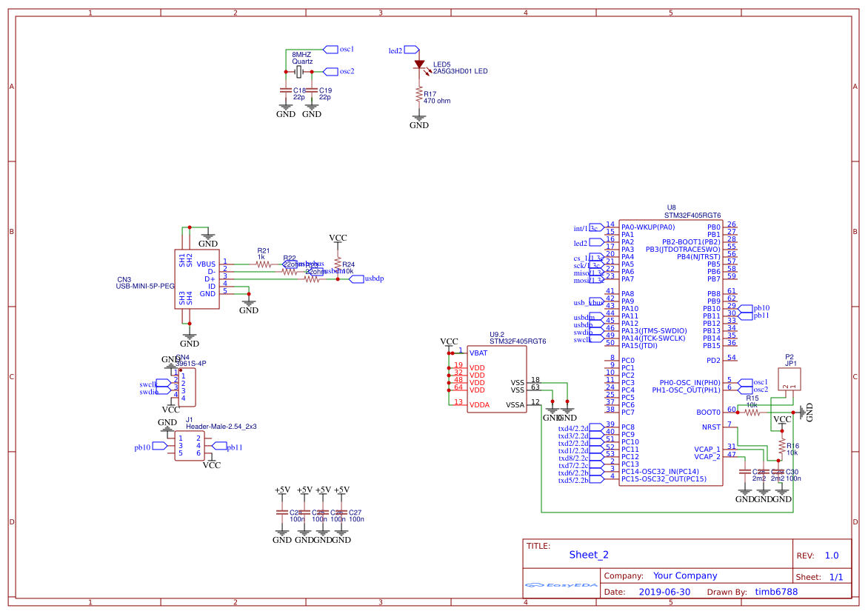868x614 pixels.
Task: Click the U9.2 power block symbol
Action: click(x=496, y=378)
